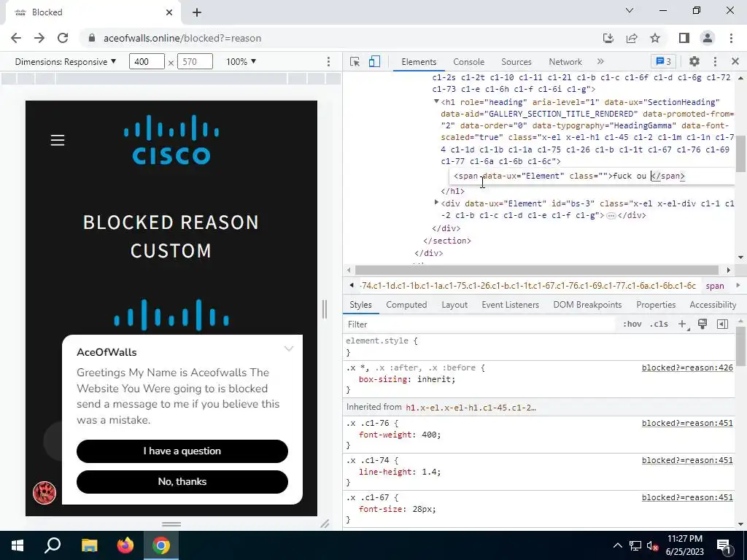Open device toolbar more options menu
747x560 pixels.
point(328,61)
